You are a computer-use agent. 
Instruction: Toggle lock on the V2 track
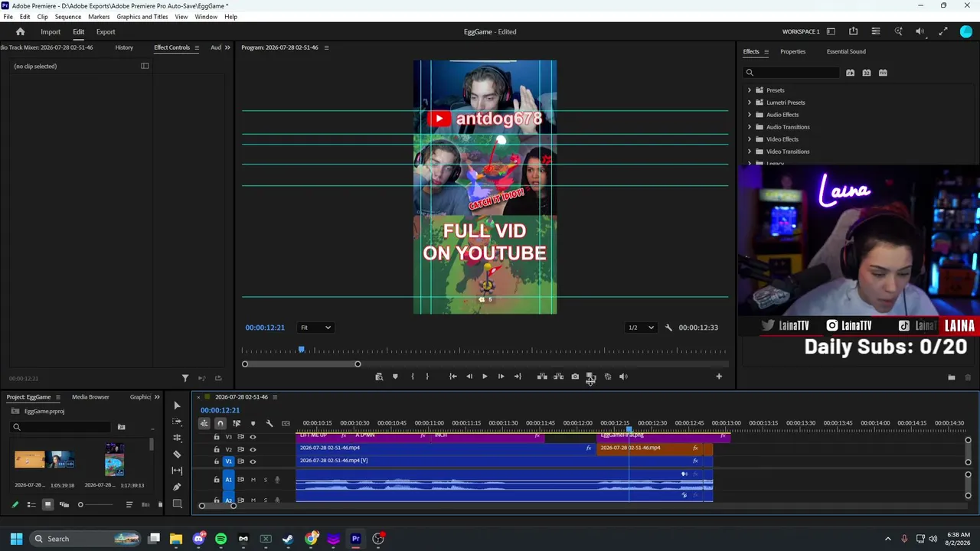point(216,449)
